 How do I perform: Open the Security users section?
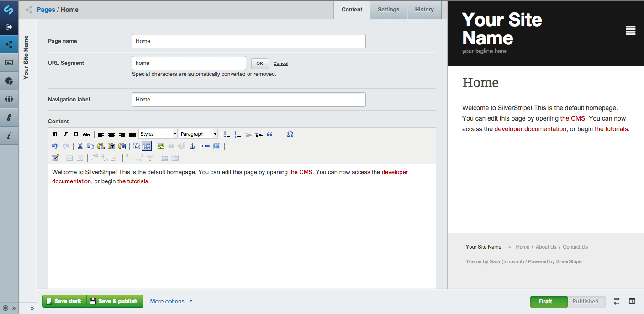(x=9, y=99)
